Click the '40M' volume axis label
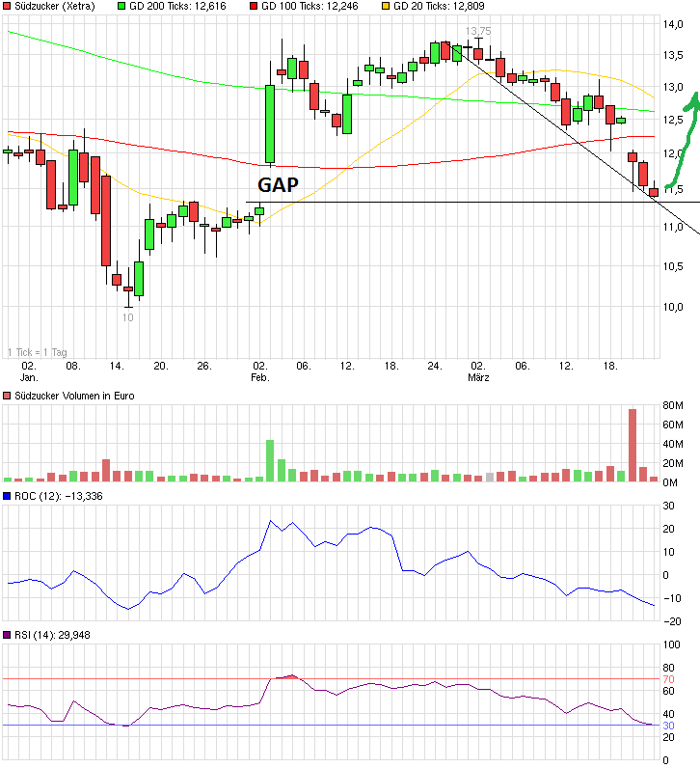This screenshot has width=700, height=768. tap(673, 444)
